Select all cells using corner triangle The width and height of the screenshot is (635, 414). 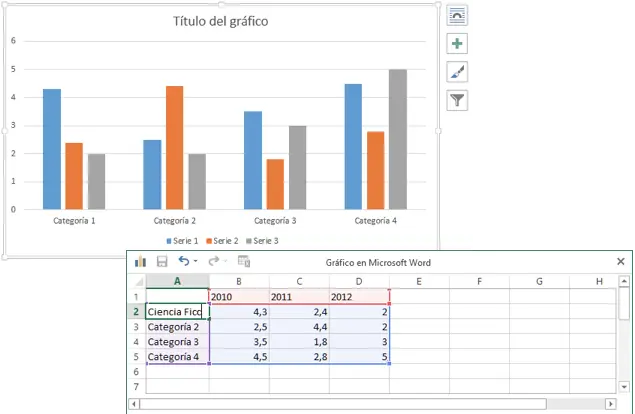[138, 282]
